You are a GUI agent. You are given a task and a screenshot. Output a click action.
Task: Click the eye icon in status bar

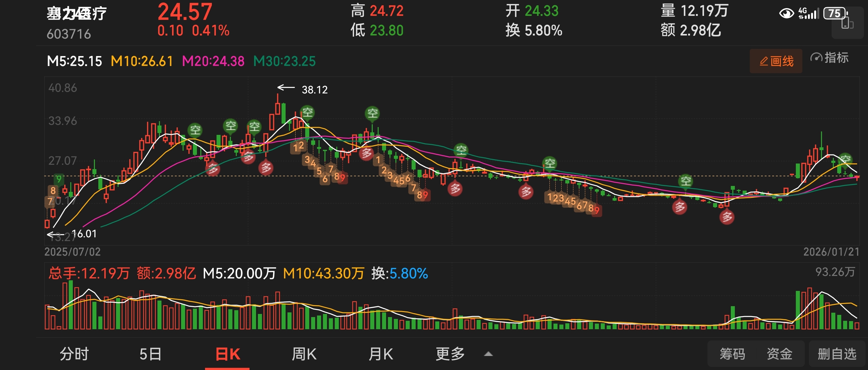(x=786, y=13)
